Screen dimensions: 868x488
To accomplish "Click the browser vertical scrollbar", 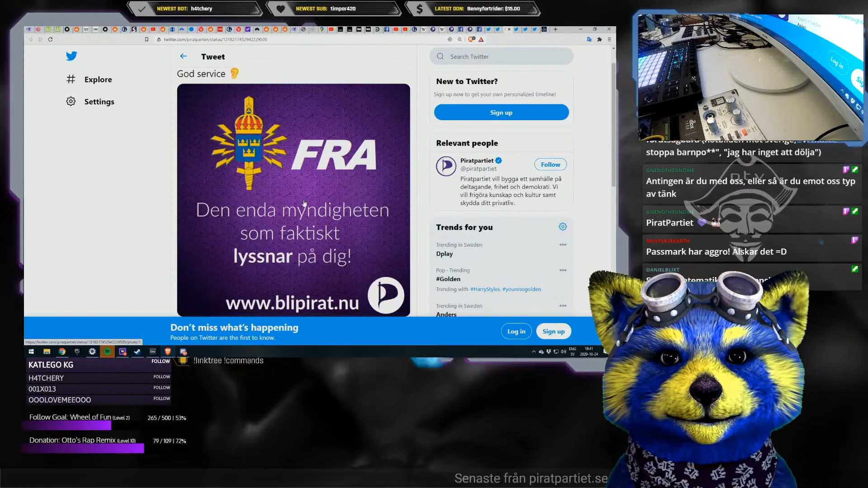I will point(613,124).
